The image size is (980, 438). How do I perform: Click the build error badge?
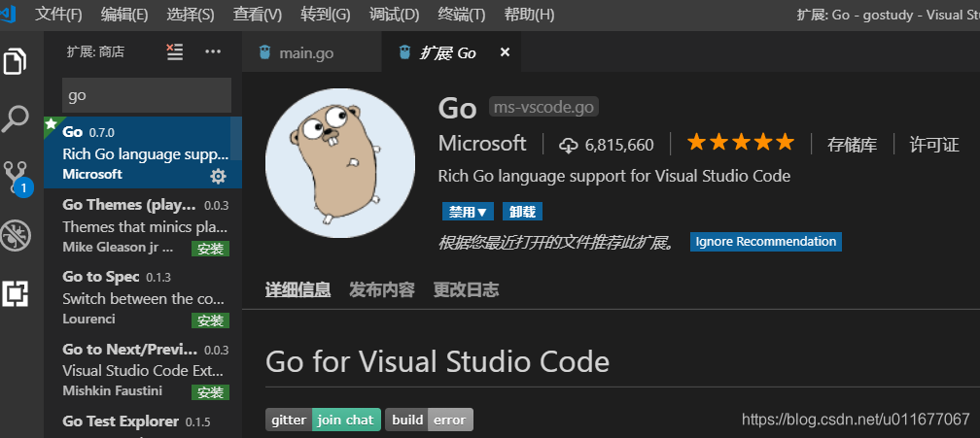(429, 420)
